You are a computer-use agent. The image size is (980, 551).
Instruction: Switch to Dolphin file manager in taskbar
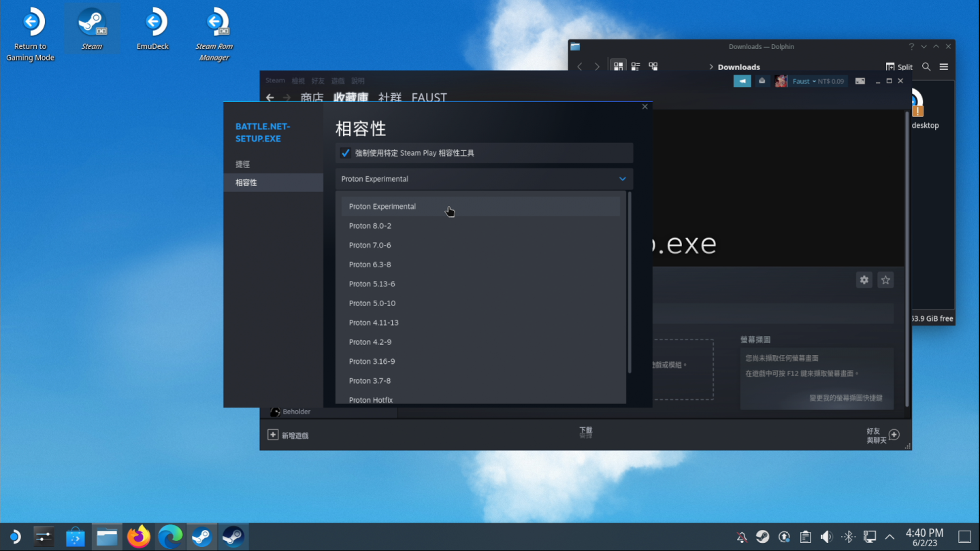coord(107,537)
